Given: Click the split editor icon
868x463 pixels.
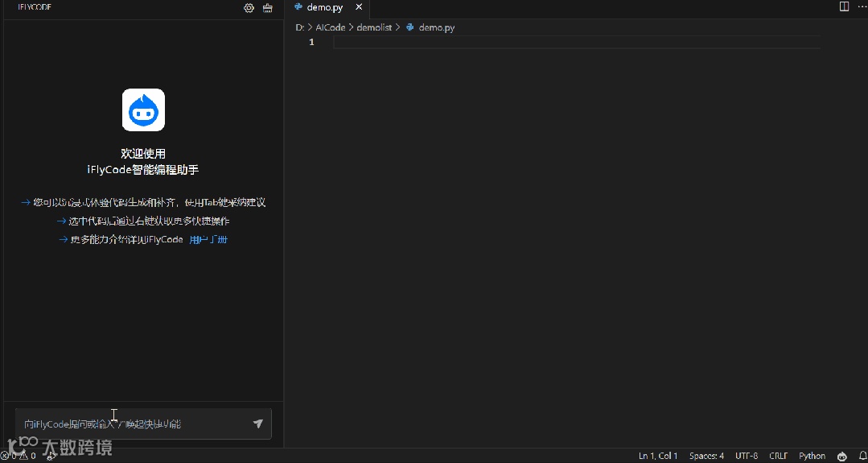Looking at the screenshot, I should point(844,6).
